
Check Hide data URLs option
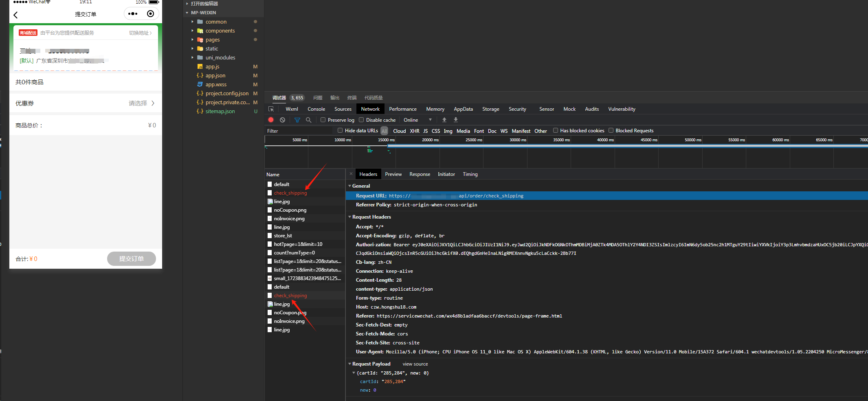coord(340,130)
